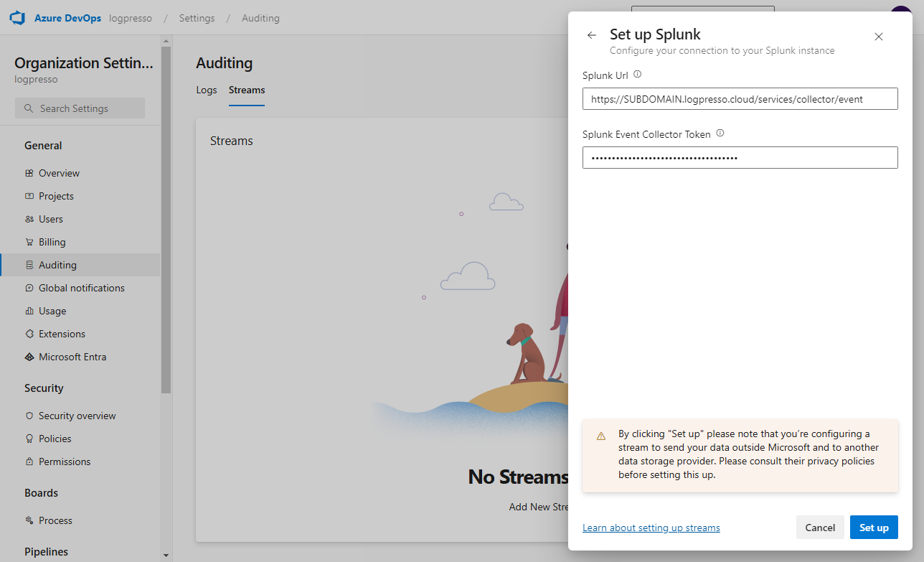This screenshot has height=562, width=924.
Task: Click the Security section heading
Action: coord(44,388)
